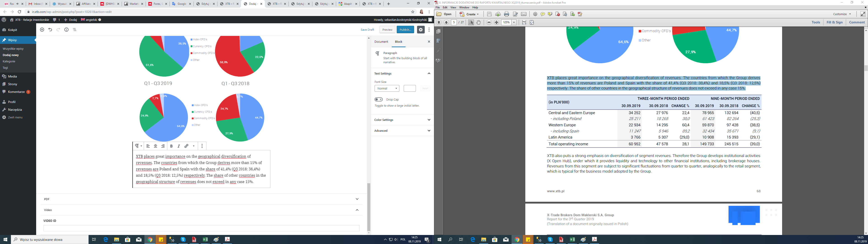
Task: Select the Hand pan tool in Acrobat
Action: click(x=479, y=22)
